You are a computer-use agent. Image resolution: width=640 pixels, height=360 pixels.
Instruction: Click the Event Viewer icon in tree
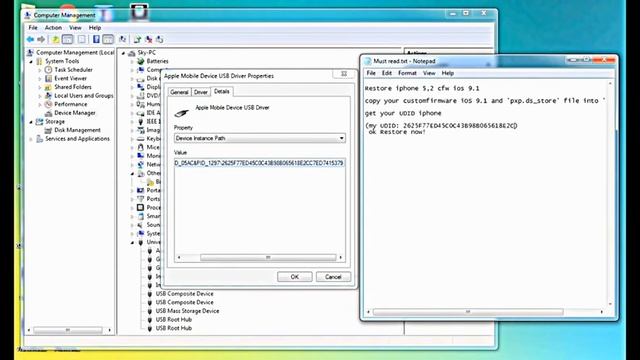pyautogui.click(x=48, y=78)
